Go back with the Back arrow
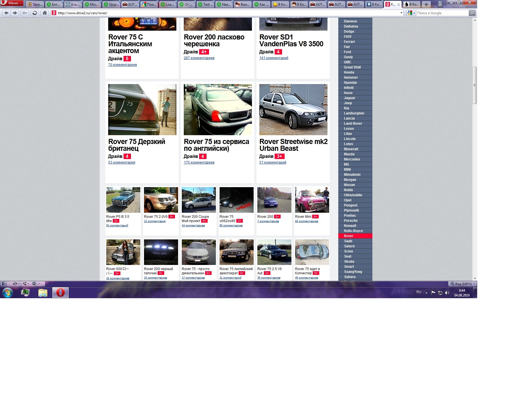The image size is (532, 399). [7, 13]
